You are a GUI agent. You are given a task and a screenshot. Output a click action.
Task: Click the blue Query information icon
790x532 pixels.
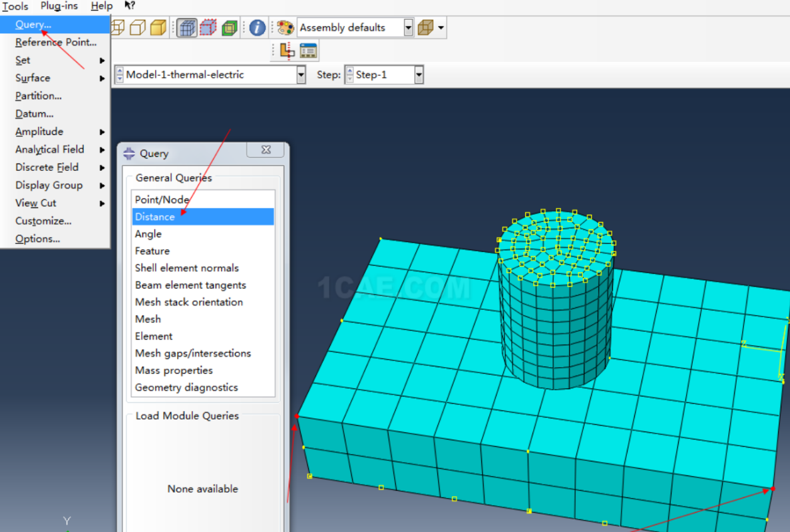(257, 27)
